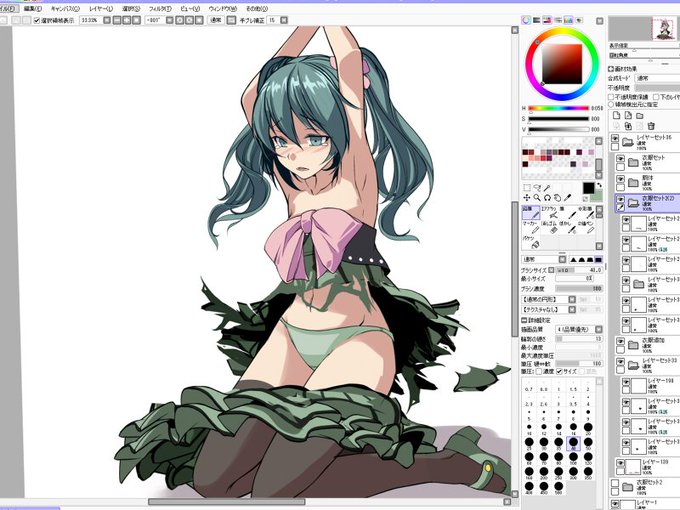Select the airbrush (エアブラシ) tool

click(549, 212)
